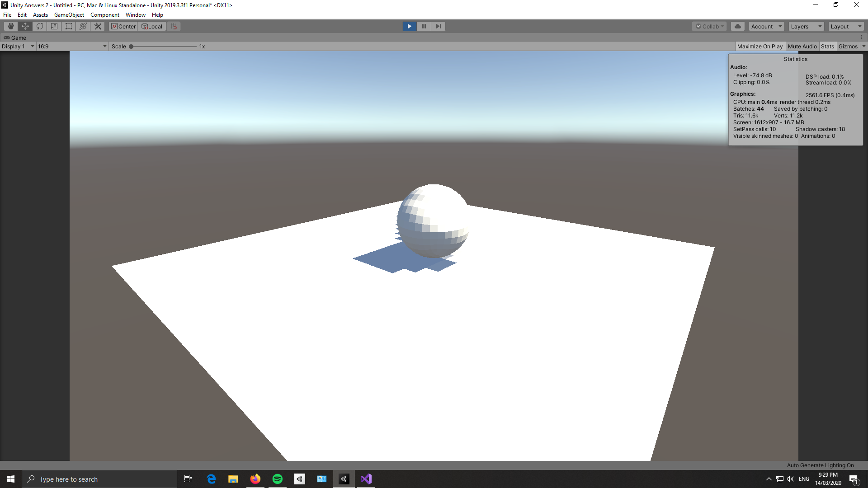Toggle Local handle orientation
The height and width of the screenshot is (488, 868).
click(x=151, y=26)
